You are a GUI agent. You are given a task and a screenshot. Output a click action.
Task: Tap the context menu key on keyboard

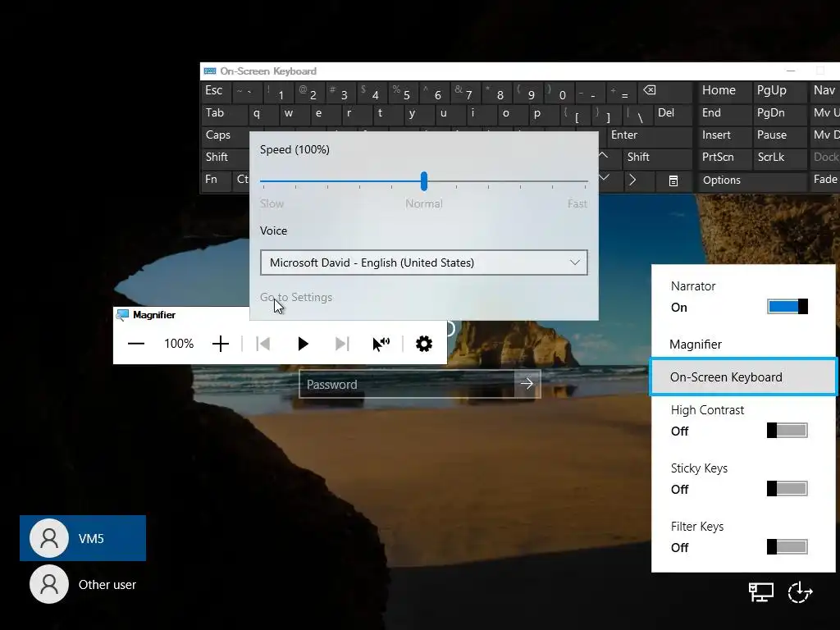pos(673,180)
